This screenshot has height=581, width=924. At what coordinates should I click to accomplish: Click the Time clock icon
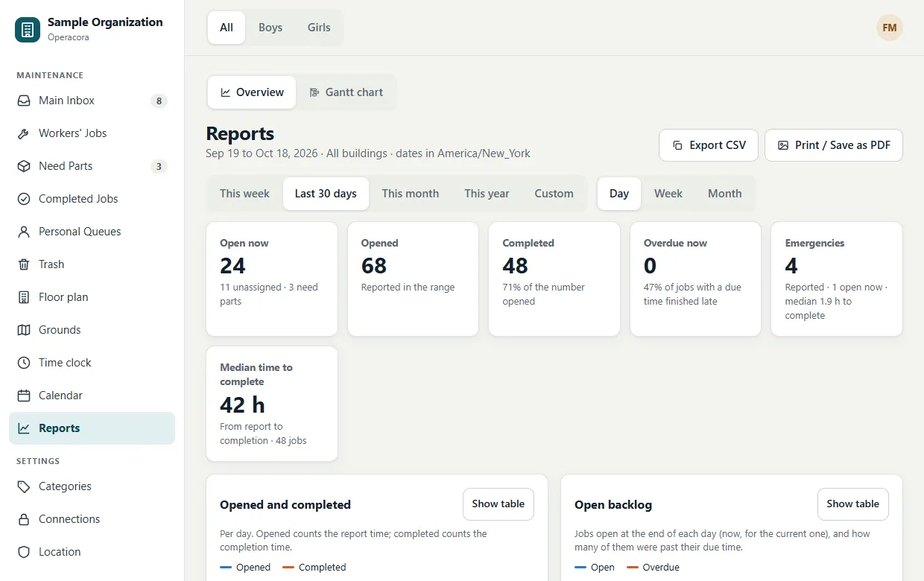pos(24,363)
